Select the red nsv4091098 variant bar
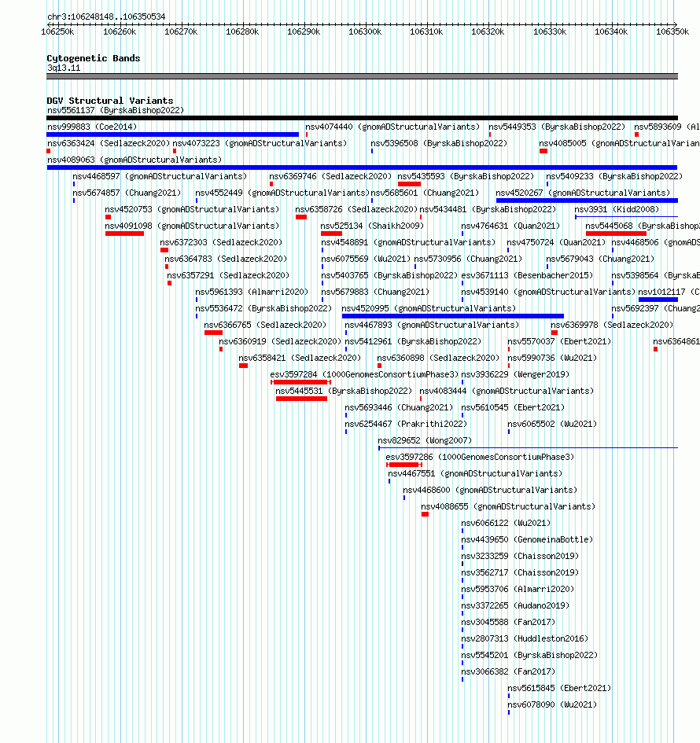Viewport: 700px width, 743px height. point(124,234)
